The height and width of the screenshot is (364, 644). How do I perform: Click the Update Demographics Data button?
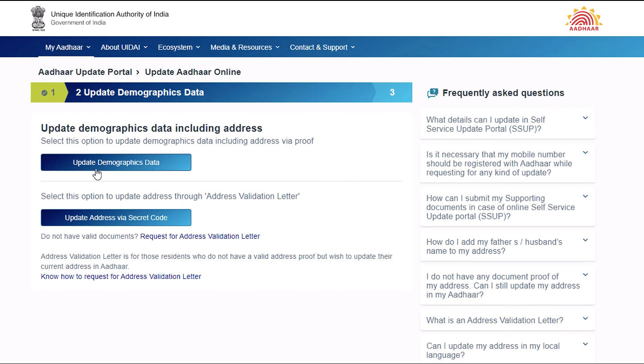coord(116,163)
